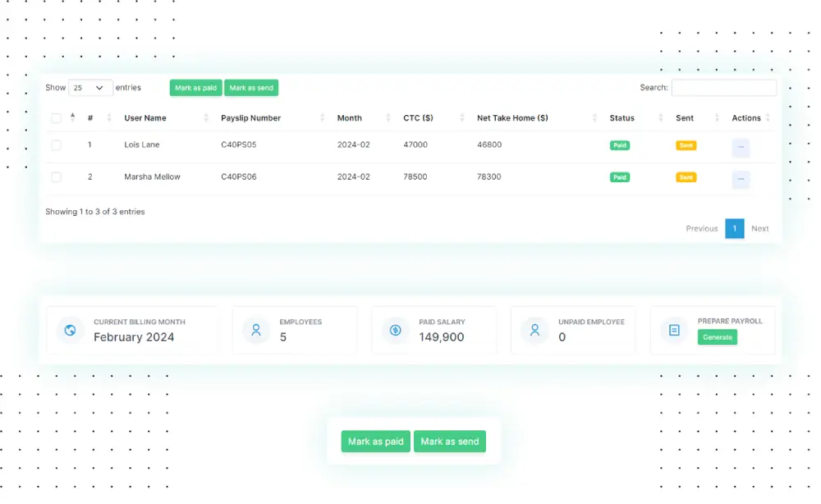Click the sort arrows on User Name column

[x=207, y=117]
